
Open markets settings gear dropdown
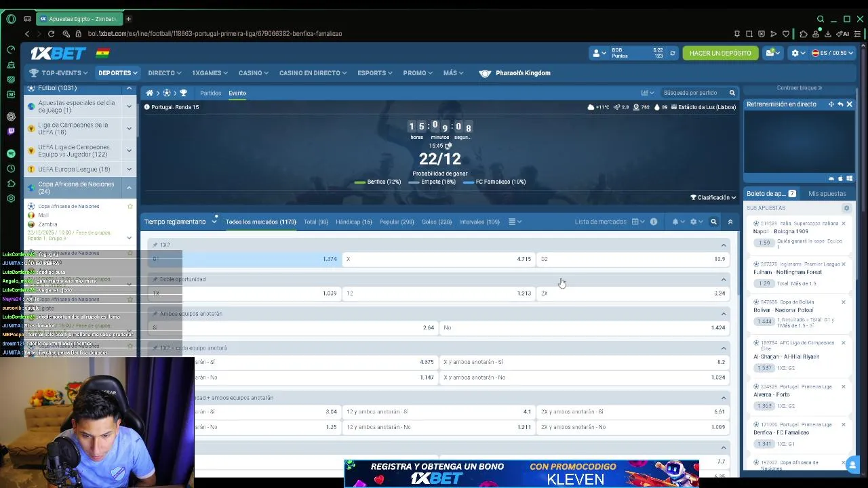pyautogui.click(x=695, y=222)
